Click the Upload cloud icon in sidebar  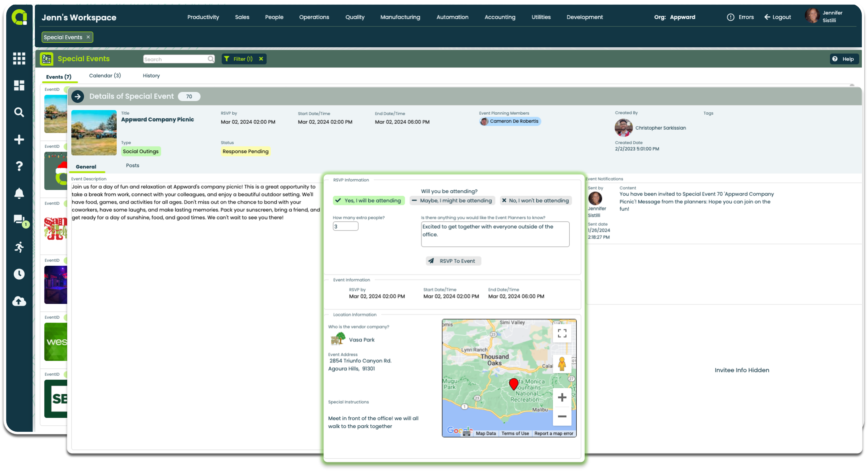pyautogui.click(x=17, y=301)
